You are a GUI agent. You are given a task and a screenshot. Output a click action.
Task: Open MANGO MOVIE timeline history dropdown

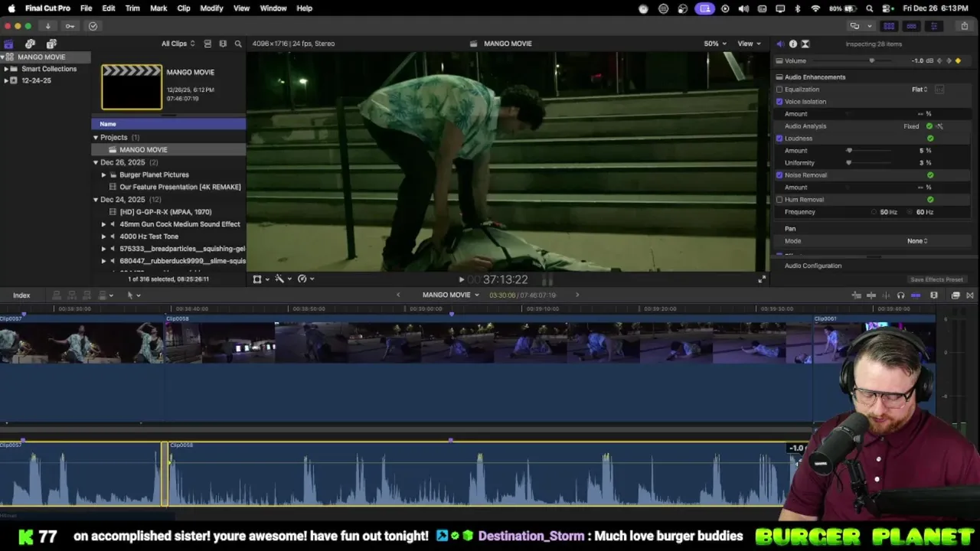451,295
